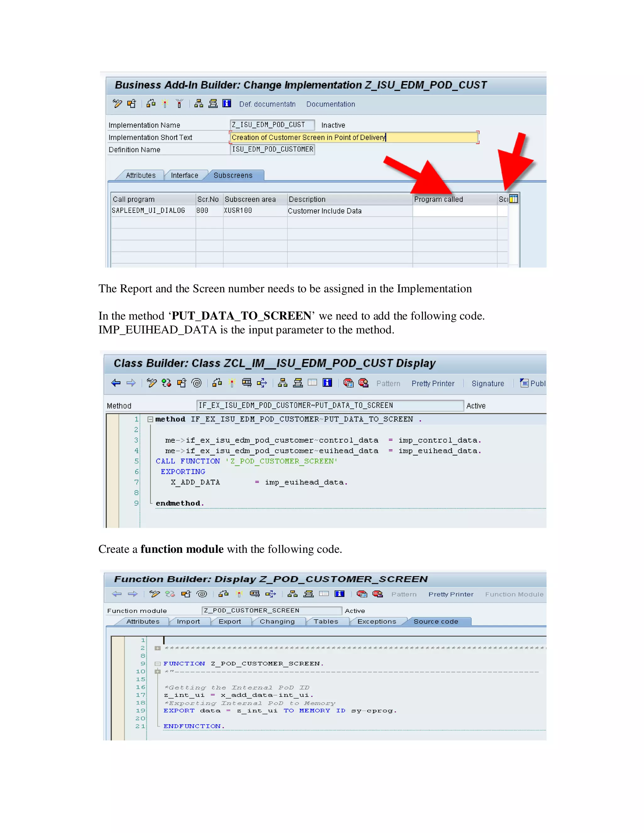Click Forward arrow in Function Builder toolbar
This screenshot has height=833, width=644.
pyautogui.click(x=132, y=594)
